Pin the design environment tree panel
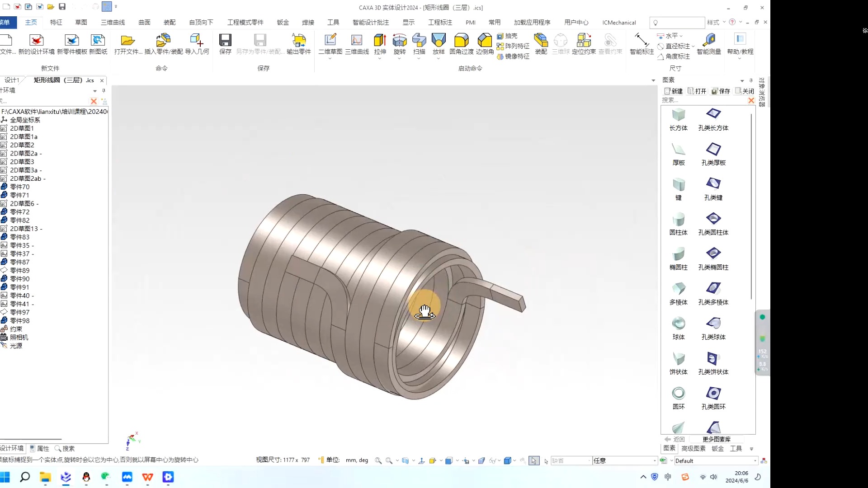 104,90
